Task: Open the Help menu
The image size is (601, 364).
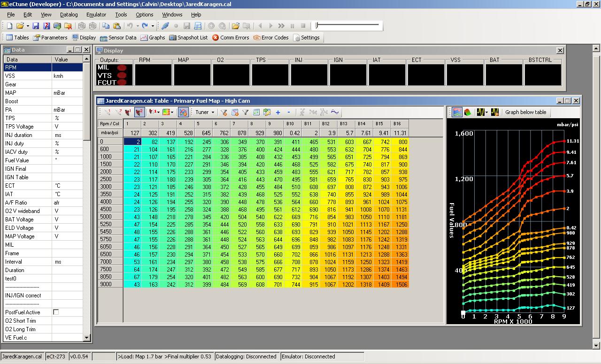Action: pos(196,15)
